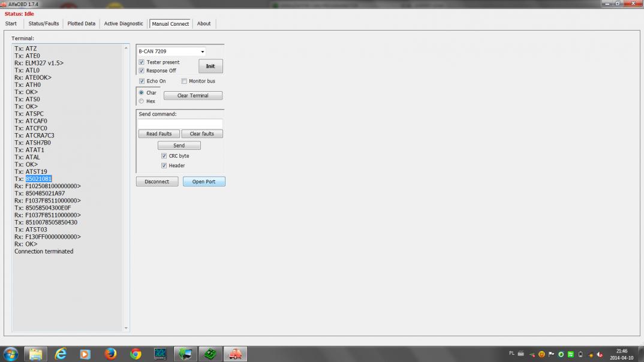This screenshot has height=362, width=644.
Task: Open Active Diagnostic tab
Action: pos(124,23)
